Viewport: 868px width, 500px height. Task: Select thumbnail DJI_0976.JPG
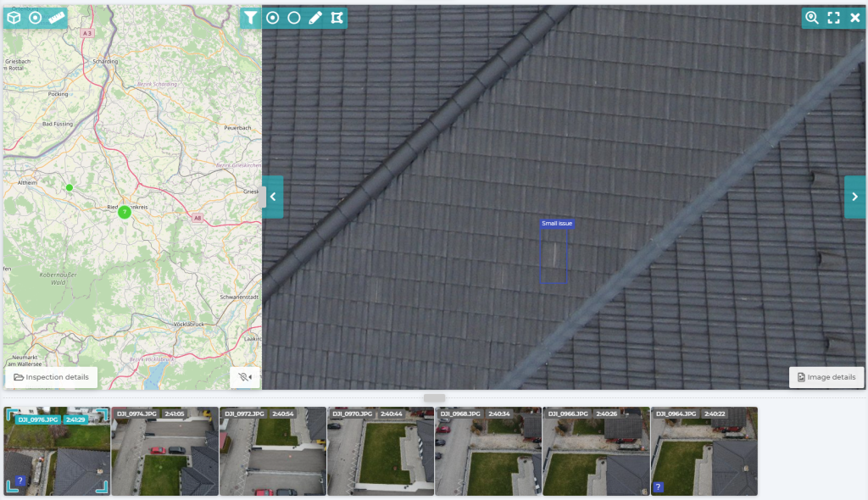57,452
